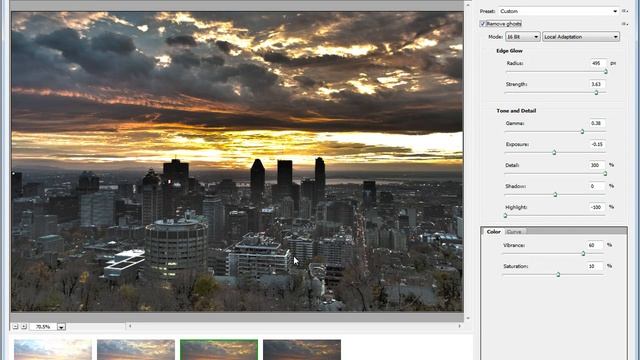
Task: Click the horizontal scroll right arrow
Action: point(460,326)
